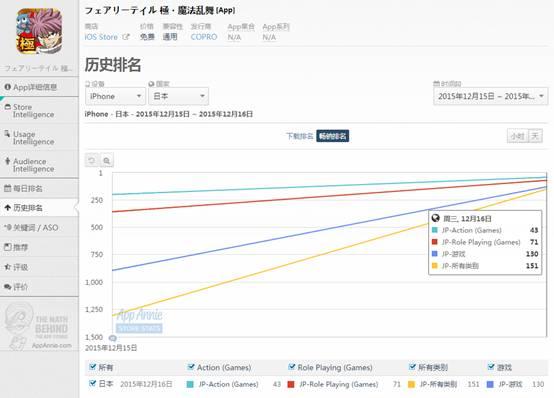Select 每日排名 calendar item in sidebar
The height and width of the screenshot is (398, 554).
coord(39,188)
